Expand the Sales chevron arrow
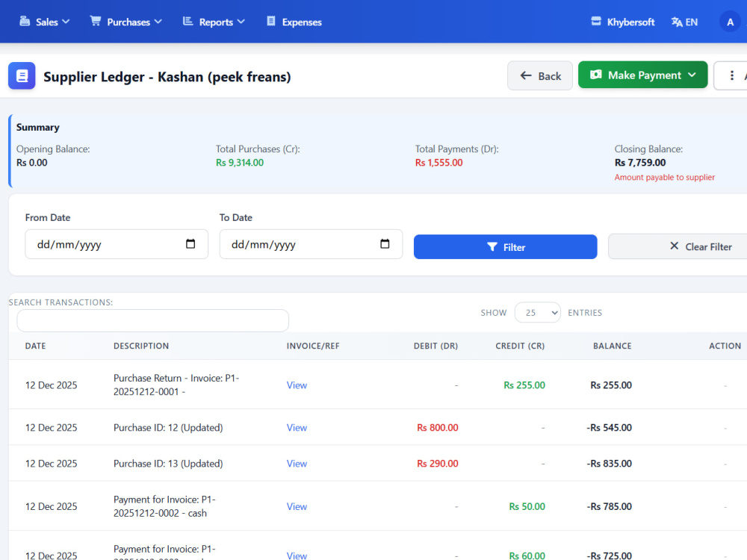Screen dimensions: 747x560 coord(66,22)
